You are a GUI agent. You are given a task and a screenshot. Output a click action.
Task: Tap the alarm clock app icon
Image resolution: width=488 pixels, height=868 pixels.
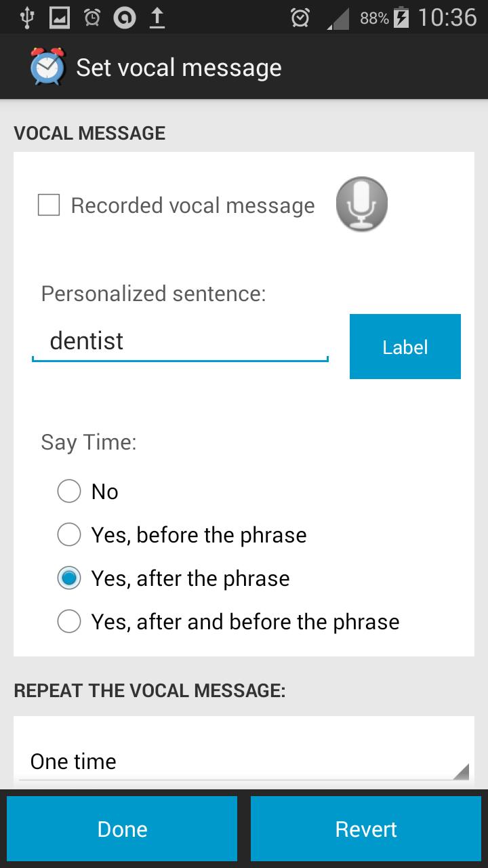point(47,67)
